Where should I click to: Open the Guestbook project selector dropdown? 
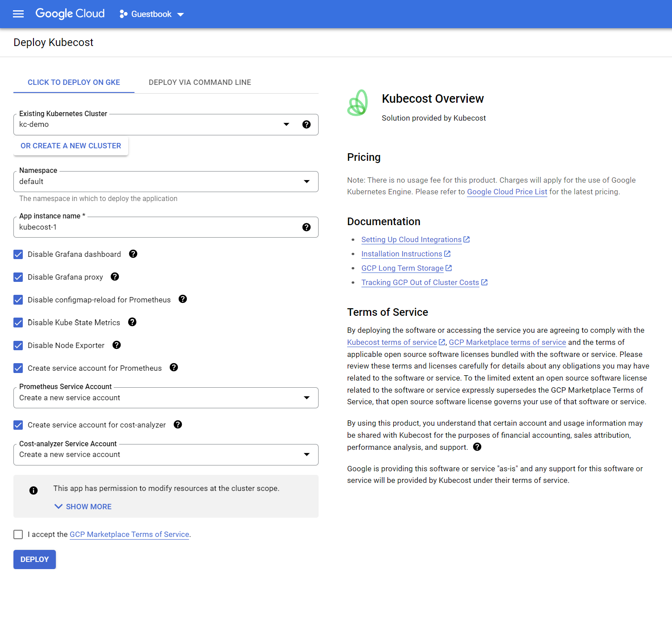[152, 14]
